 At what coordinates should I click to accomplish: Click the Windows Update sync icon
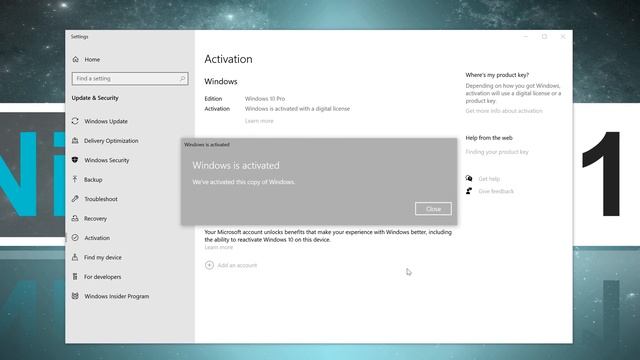point(75,121)
